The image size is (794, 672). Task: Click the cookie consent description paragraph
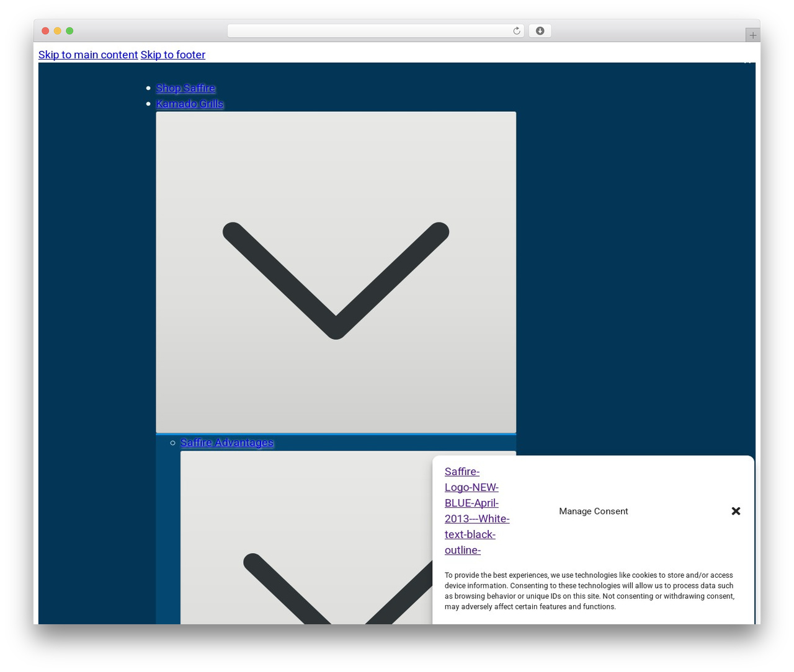pos(589,591)
